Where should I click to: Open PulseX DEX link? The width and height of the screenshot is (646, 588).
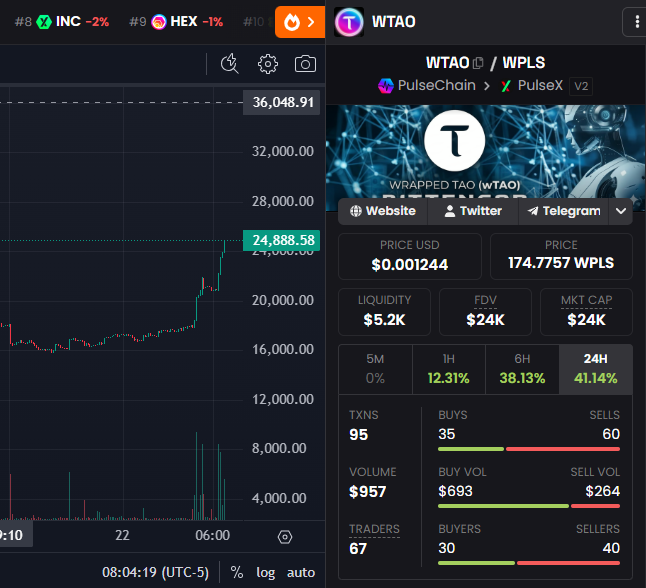point(531,86)
